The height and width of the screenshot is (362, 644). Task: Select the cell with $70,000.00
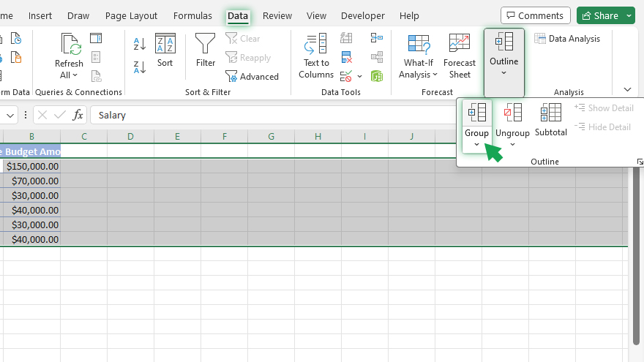tap(31, 181)
